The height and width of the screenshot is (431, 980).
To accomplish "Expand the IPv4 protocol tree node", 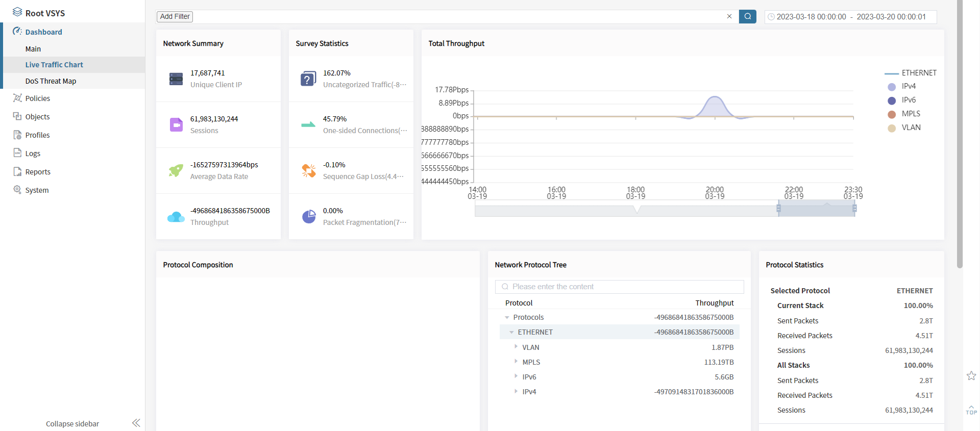I will click(x=516, y=391).
